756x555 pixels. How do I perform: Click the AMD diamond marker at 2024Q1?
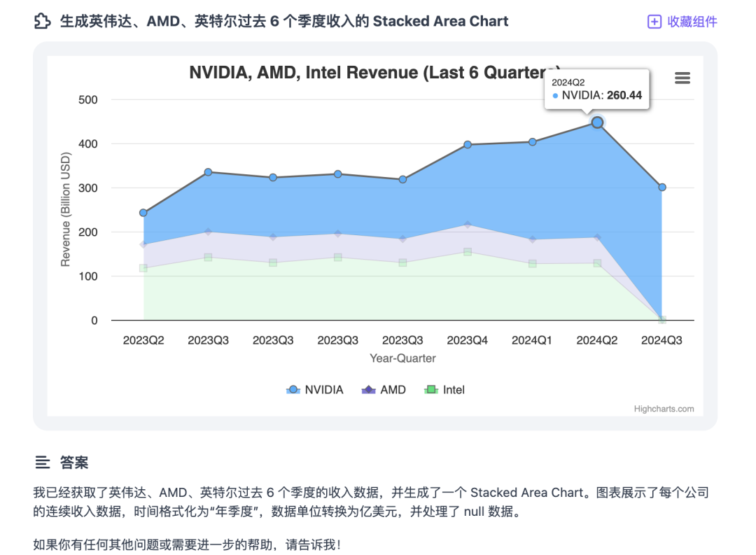[532, 239]
